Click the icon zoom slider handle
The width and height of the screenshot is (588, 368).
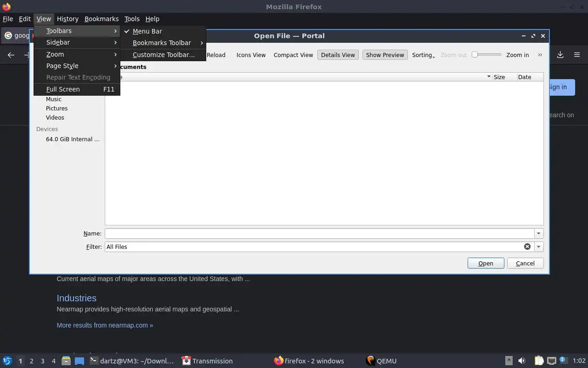pos(475,55)
